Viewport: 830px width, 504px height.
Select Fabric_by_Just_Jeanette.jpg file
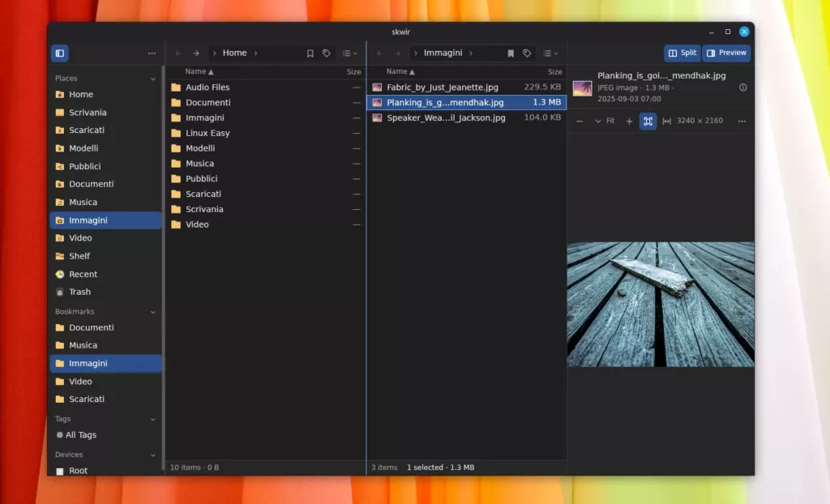pyautogui.click(x=466, y=88)
